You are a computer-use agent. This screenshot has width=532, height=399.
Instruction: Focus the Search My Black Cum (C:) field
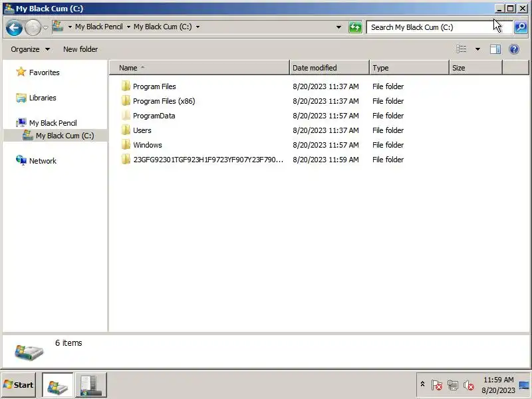tap(440, 27)
